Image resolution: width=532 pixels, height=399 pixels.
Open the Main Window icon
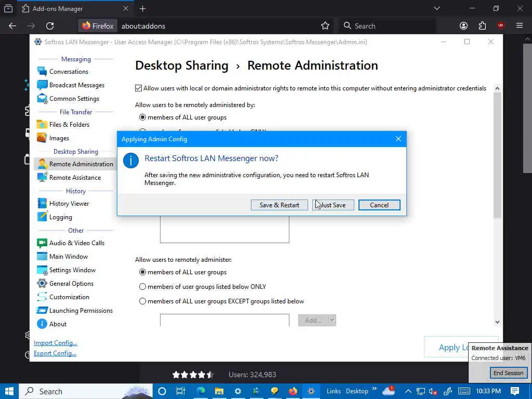pos(42,257)
